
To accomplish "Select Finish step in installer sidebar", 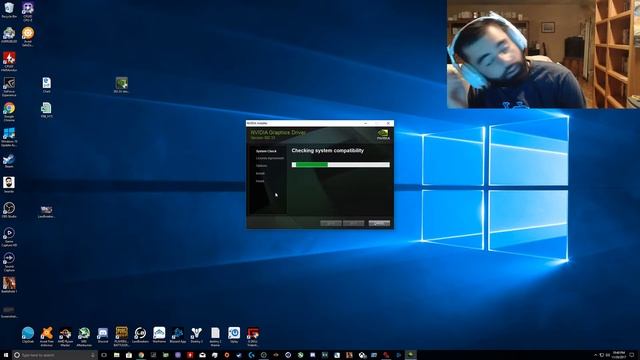I will coord(260,181).
